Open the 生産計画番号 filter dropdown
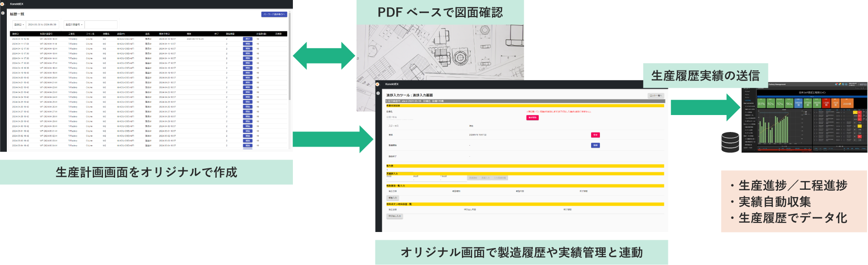This screenshot has height=265, width=868. (74, 25)
